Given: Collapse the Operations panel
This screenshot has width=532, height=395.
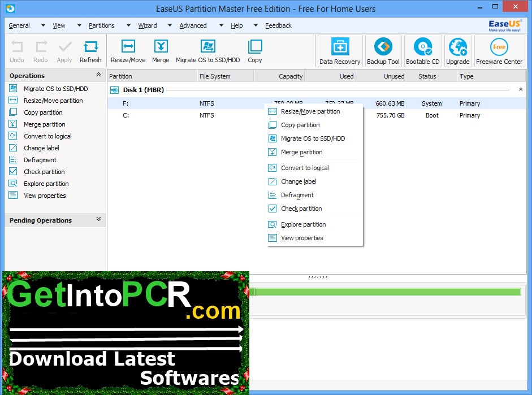Looking at the screenshot, I should [98, 75].
